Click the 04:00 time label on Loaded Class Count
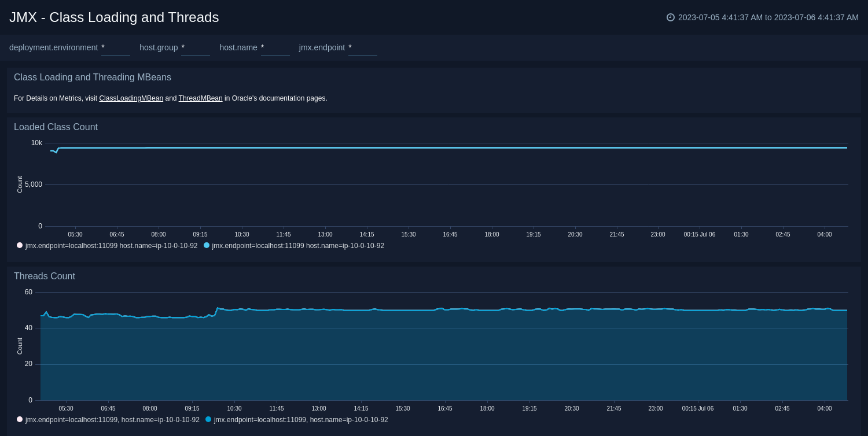Image resolution: width=868 pixels, height=436 pixels. click(825, 234)
